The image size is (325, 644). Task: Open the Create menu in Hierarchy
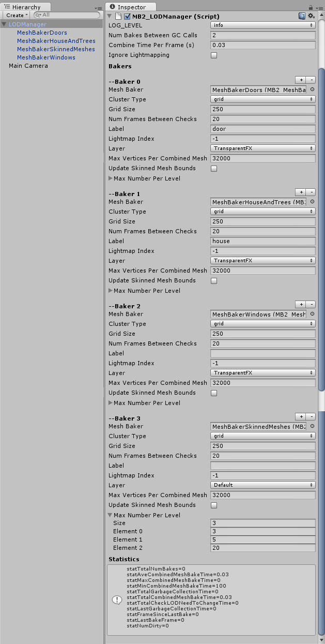17,16
